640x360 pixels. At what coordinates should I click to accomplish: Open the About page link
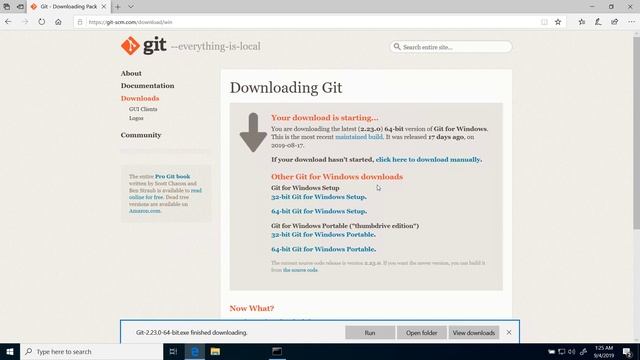point(131,73)
